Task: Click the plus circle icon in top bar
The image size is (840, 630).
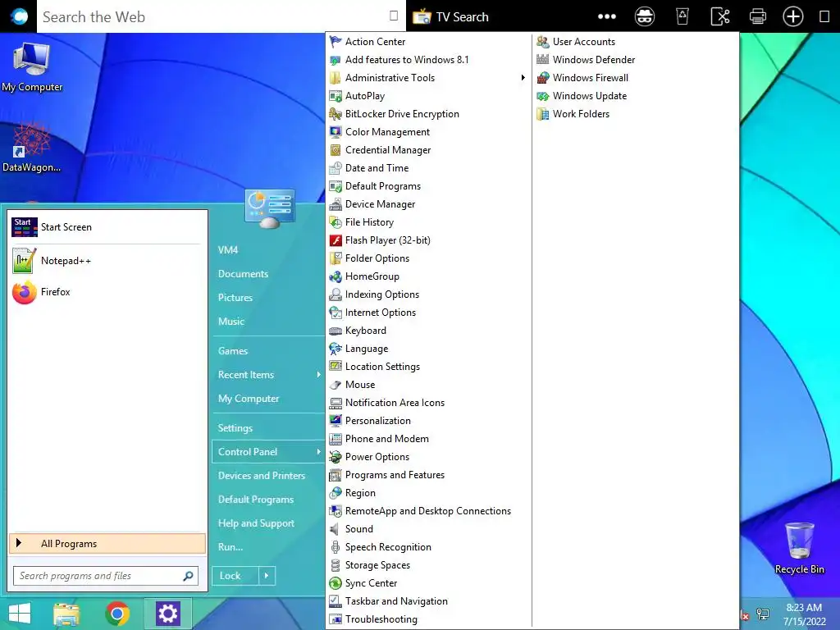Action: (793, 16)
